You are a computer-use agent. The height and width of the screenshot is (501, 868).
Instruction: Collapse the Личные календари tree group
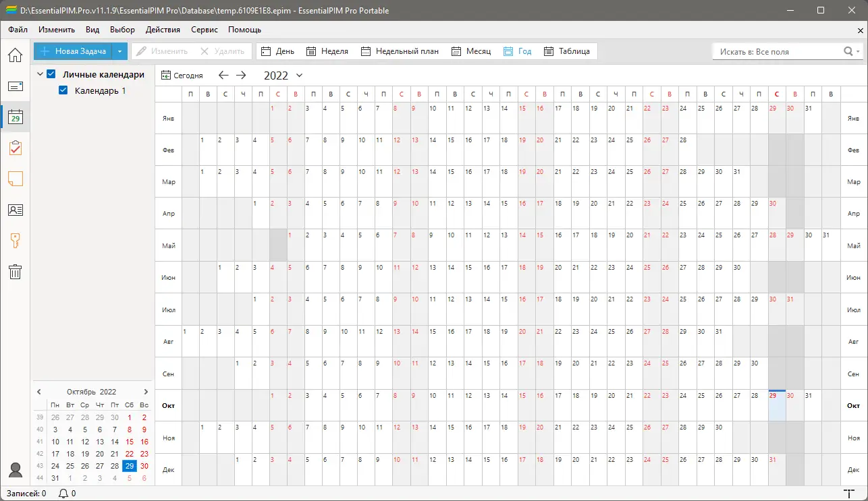(x=40, y=74)
